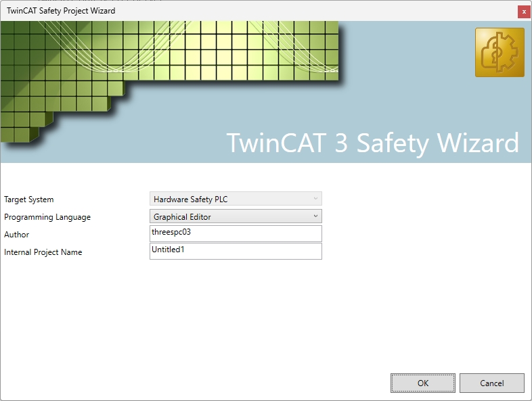Open the Programming Language dropdown
The height and width of the screenshot is (401, 532).
[x=236, y=216]
